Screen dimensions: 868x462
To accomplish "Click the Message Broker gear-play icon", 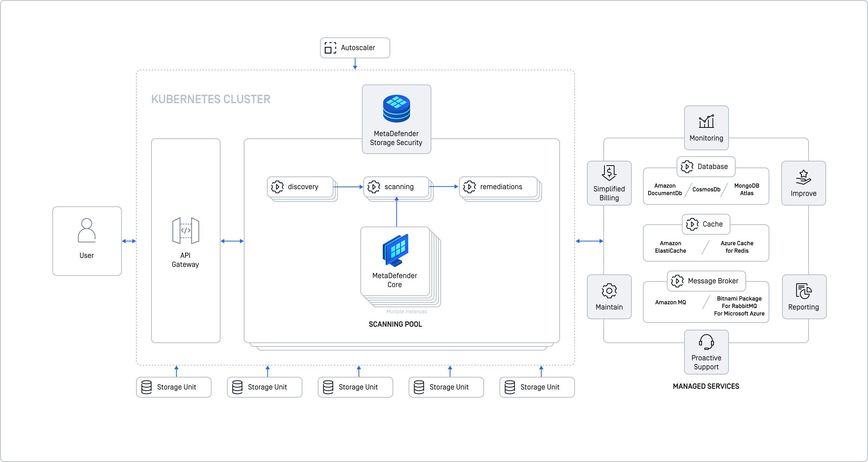I will [677, 281].
